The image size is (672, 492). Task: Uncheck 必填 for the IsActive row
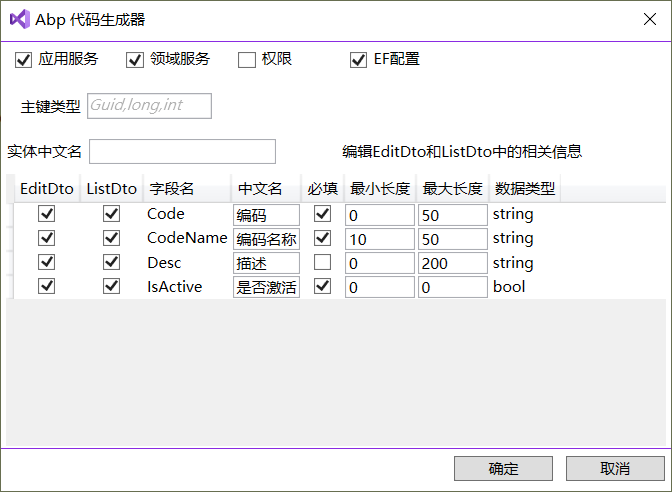pos(322,286)
